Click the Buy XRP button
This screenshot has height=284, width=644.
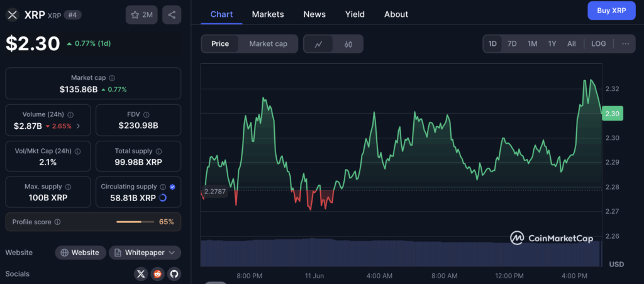611,11
